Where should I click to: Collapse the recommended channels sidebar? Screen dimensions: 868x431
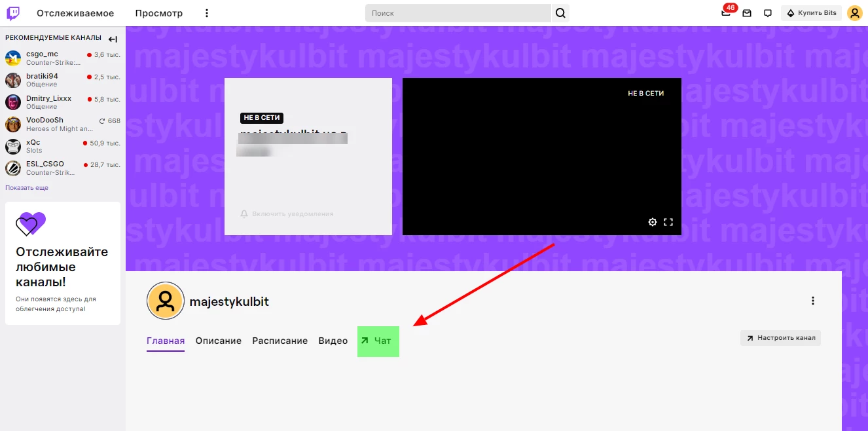coord(113,39)
